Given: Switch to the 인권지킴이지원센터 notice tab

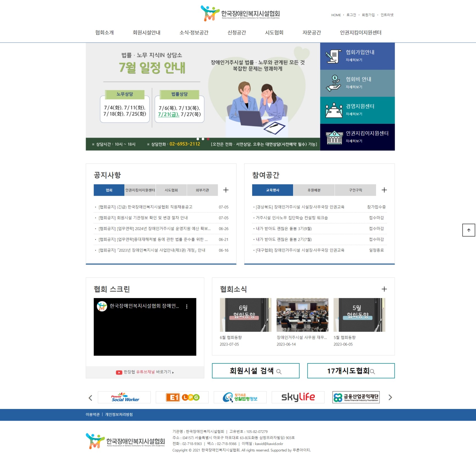Looking at the screenshot, I should tap(140, 190).
